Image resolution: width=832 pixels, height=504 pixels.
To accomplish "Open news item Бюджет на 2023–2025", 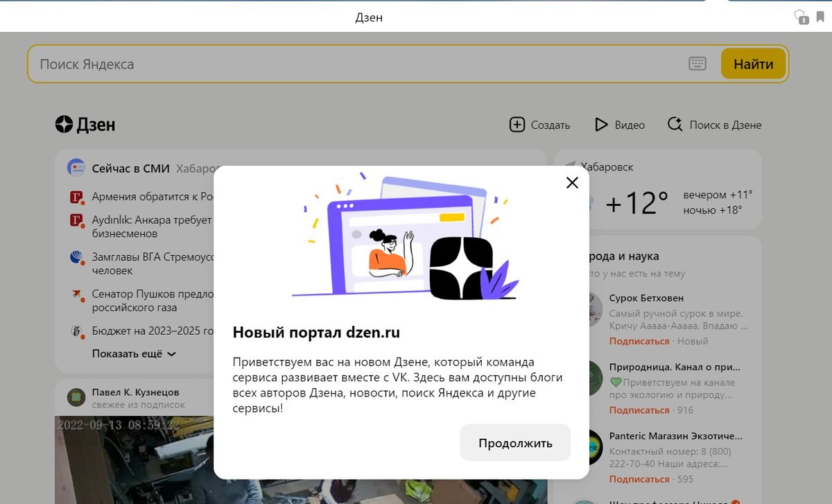I will [153, 331].
